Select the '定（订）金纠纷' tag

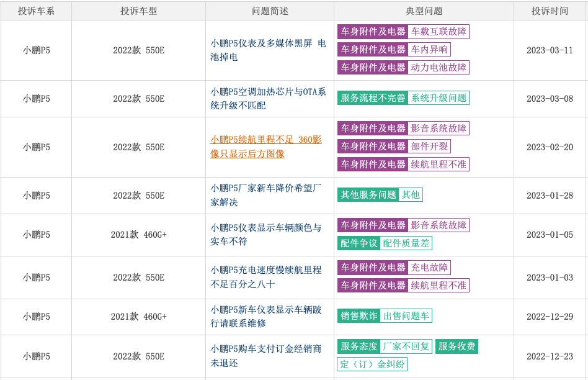coord(372,364)
